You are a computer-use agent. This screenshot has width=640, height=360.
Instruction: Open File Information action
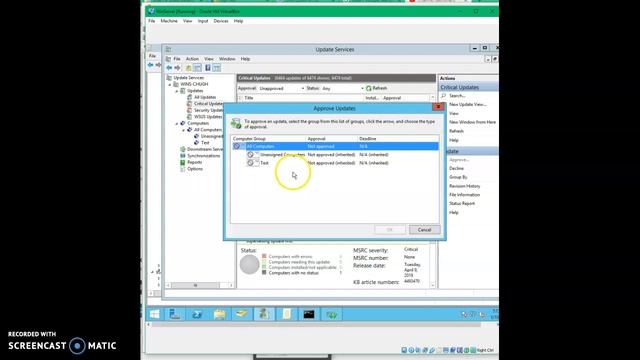pos(464,195)
